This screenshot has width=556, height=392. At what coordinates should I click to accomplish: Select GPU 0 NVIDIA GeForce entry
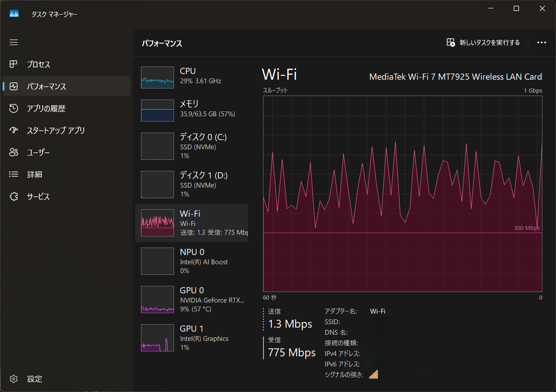192,300
